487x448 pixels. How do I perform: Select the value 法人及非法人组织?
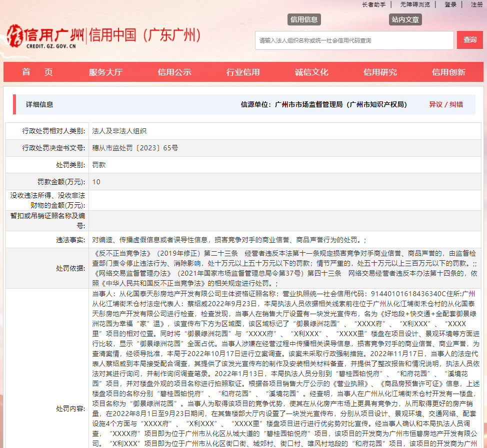(x=119, y=131)
